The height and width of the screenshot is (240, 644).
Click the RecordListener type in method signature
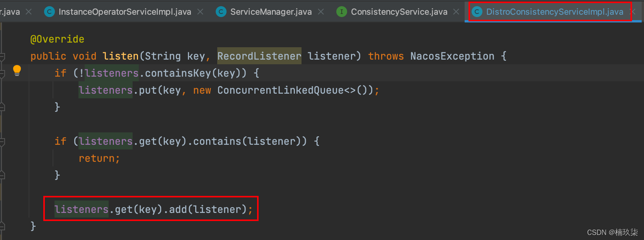259,57
